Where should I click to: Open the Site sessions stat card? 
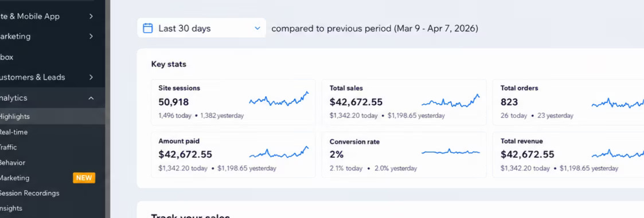point(233,102)
